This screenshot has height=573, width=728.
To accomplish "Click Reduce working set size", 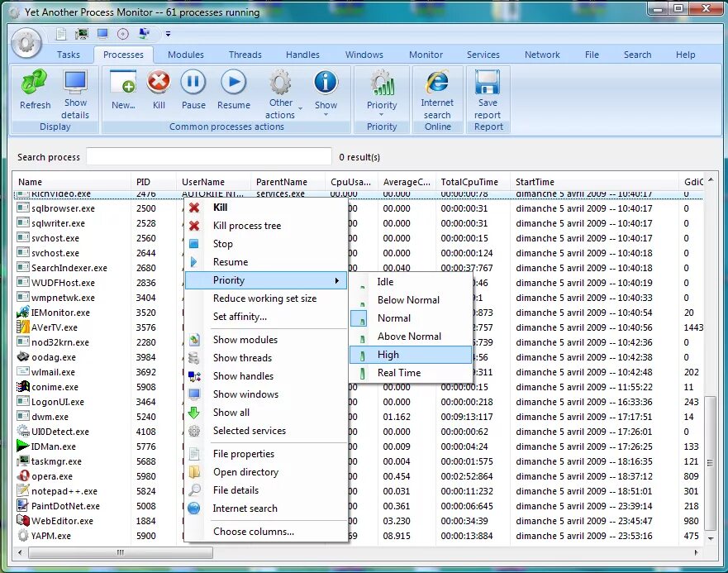I will coord(264,298).
